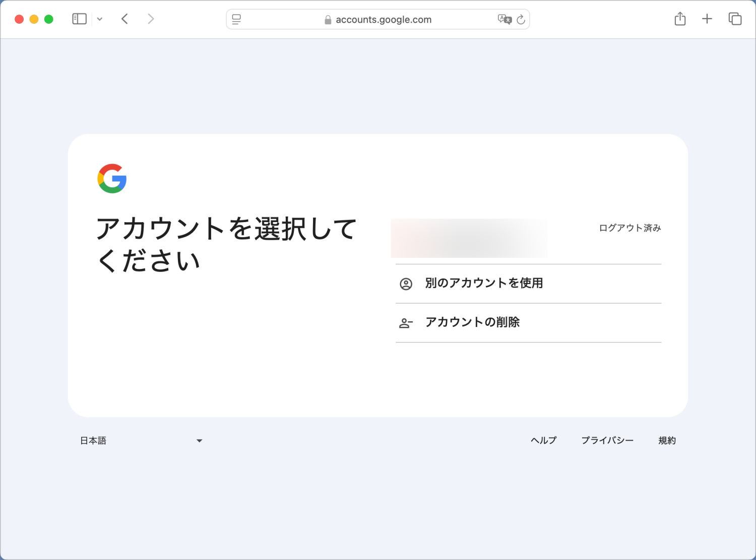Screen dimensions: 756x560
Task: Reload the current page
Action: click(x=521, y=20)
